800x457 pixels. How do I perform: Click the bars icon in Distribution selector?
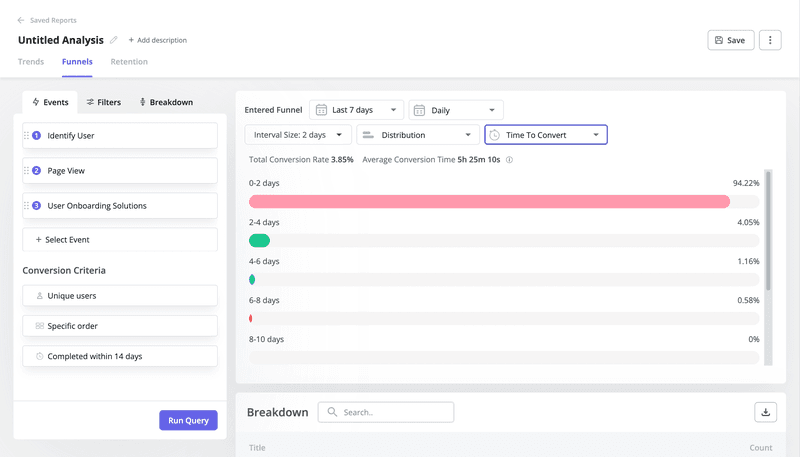368,135
